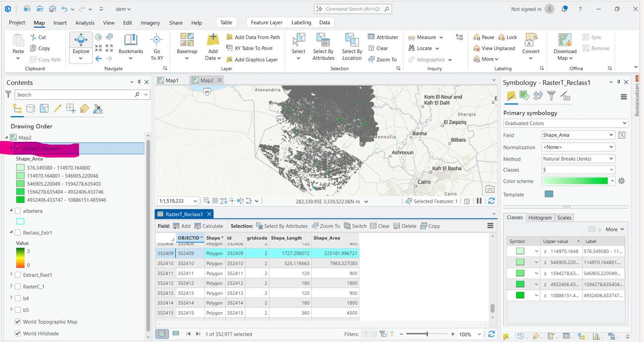
Task: Open the attribute table options menu
Action: click(490, 226)
